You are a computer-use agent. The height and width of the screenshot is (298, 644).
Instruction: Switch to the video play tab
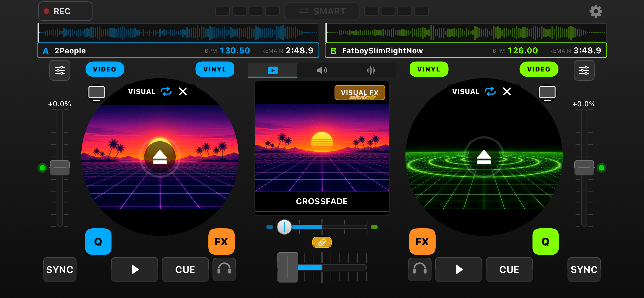coord(273,70)
